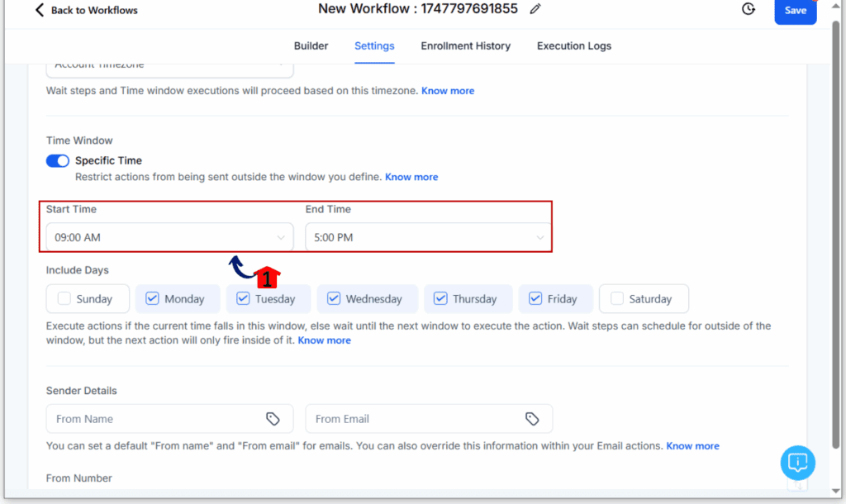Click the Time Window heading
This screenshot has height=504, width=846.
79,140
